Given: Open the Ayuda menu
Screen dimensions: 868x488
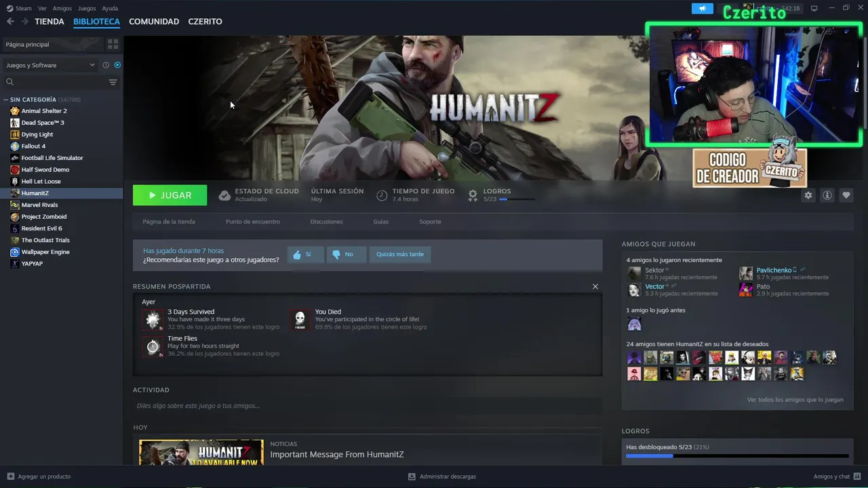Looking at the screenshot, I should tap(110, 9).
